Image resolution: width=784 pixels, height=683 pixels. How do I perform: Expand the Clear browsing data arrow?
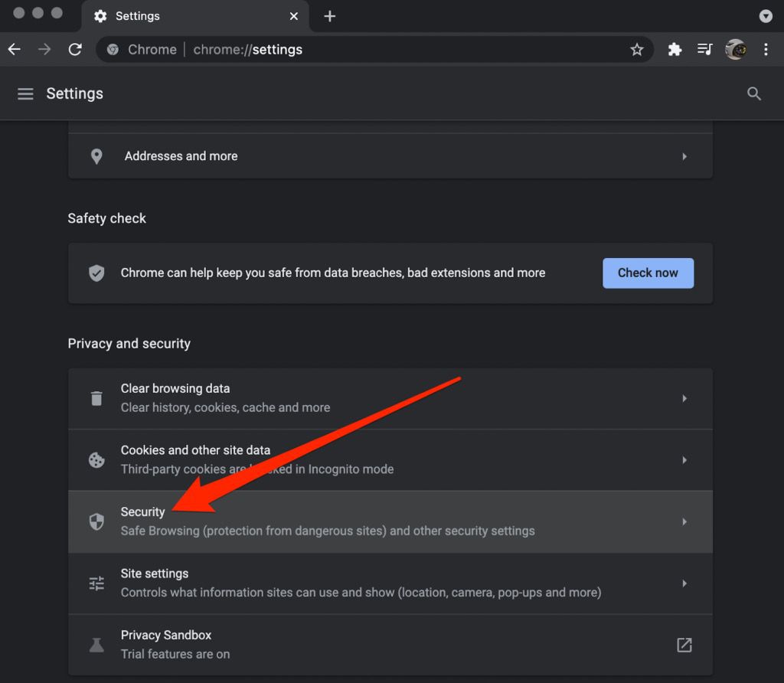684,398
